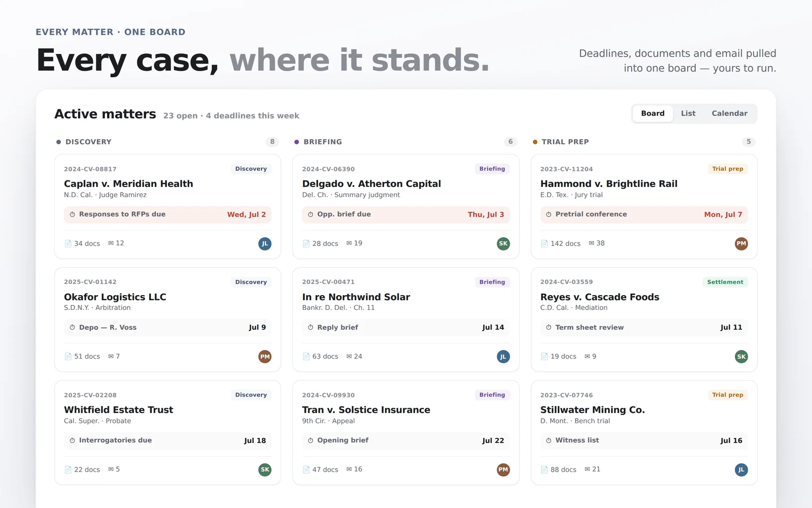Screen dimensions: 812x508
Task: Click the Pretrial conference deadline row
Action: point(644,214)
